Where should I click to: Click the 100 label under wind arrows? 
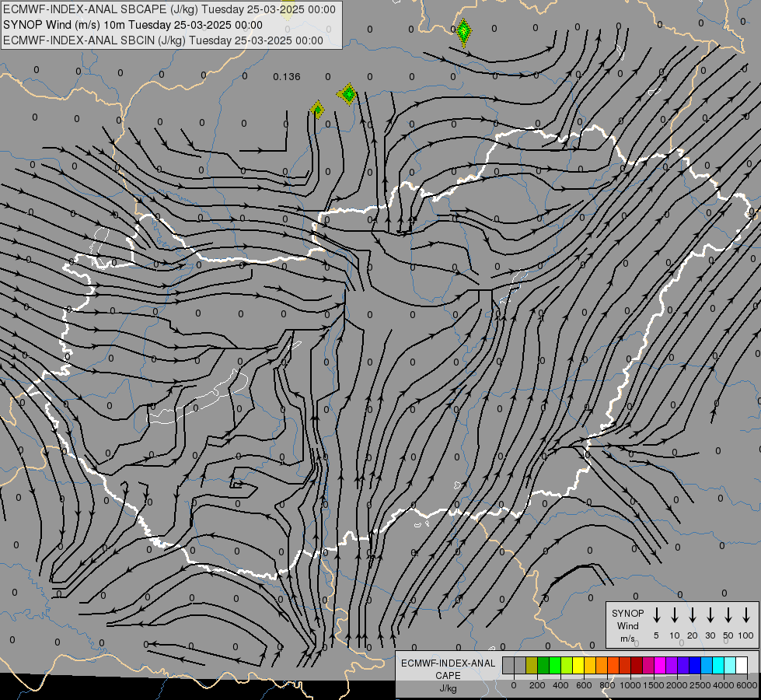click(x=746, y=635)
